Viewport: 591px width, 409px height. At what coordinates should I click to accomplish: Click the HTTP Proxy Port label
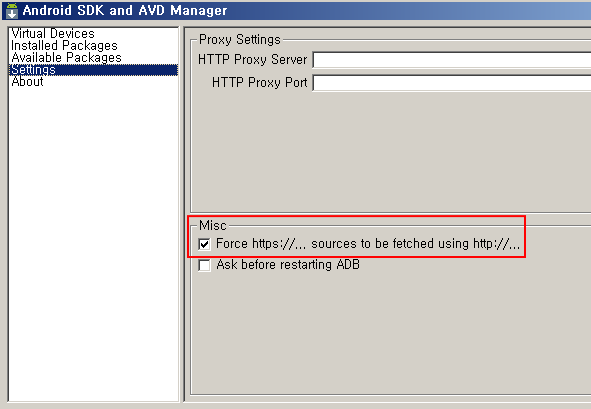point(260,82)
